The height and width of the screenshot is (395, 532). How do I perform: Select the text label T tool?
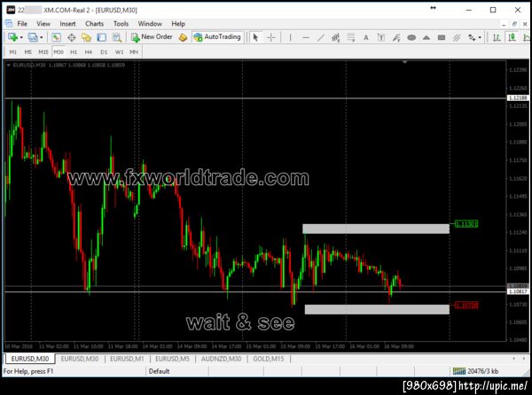(x=381, y=37)
